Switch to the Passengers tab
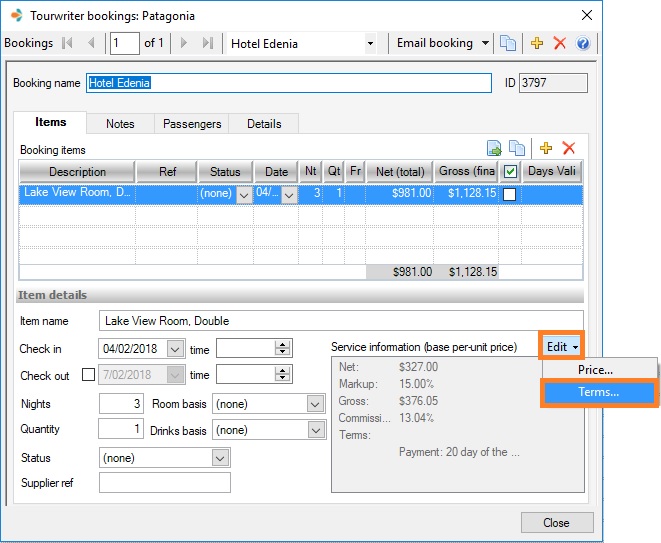 click(x=193, y=123)
